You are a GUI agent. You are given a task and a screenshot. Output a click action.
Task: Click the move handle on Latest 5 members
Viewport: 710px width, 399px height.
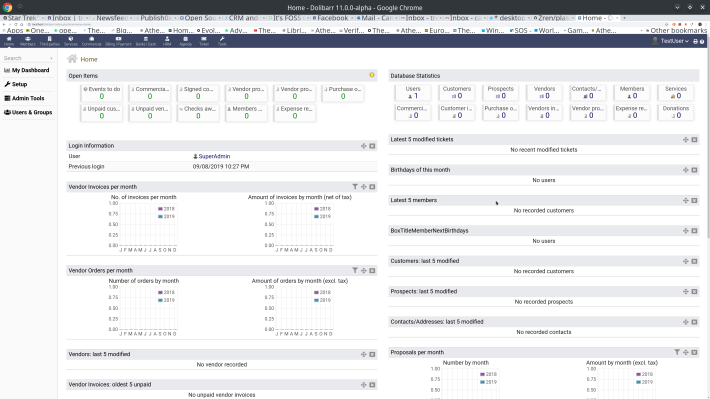pyautogui.click(x=686, y=200)
